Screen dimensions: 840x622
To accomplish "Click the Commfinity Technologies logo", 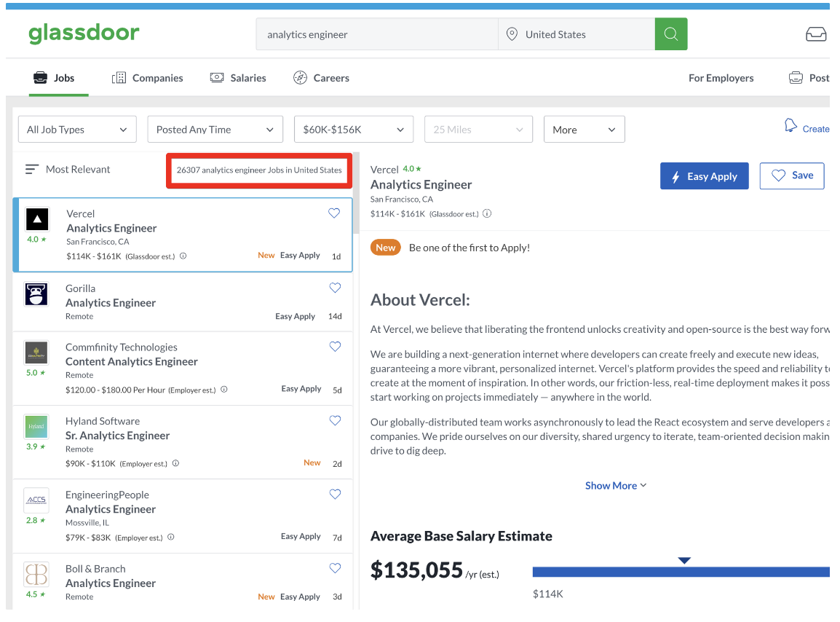I will coord(36,353).
